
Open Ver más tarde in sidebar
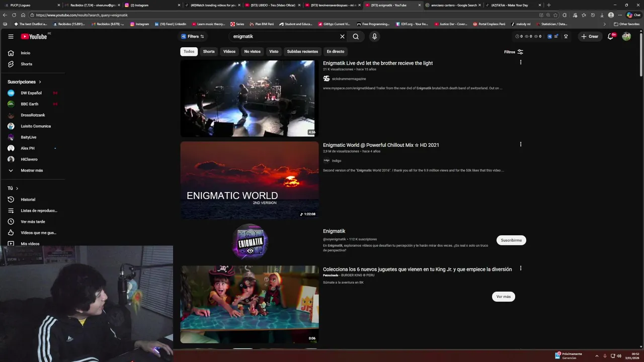(x=32, y=222)
